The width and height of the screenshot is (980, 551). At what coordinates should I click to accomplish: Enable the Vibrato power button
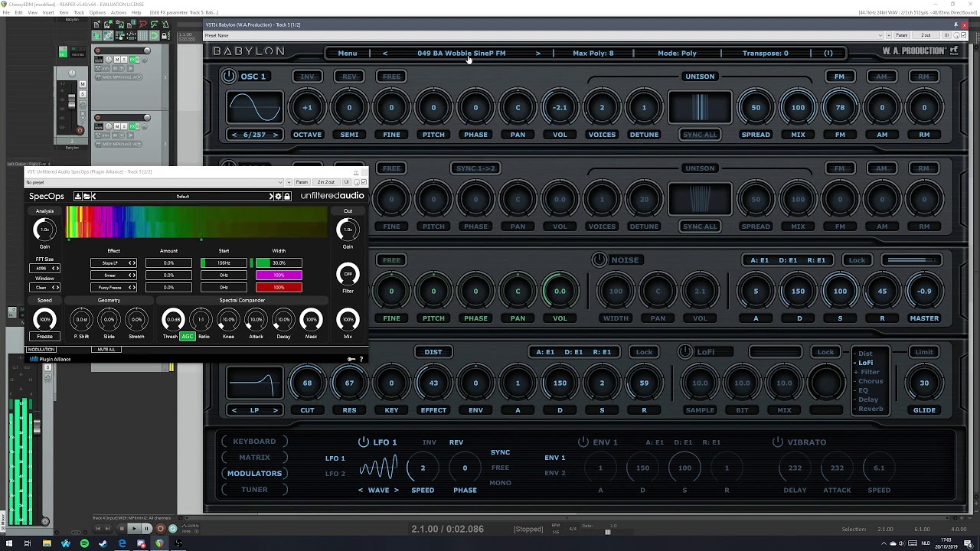pos(778,442)
